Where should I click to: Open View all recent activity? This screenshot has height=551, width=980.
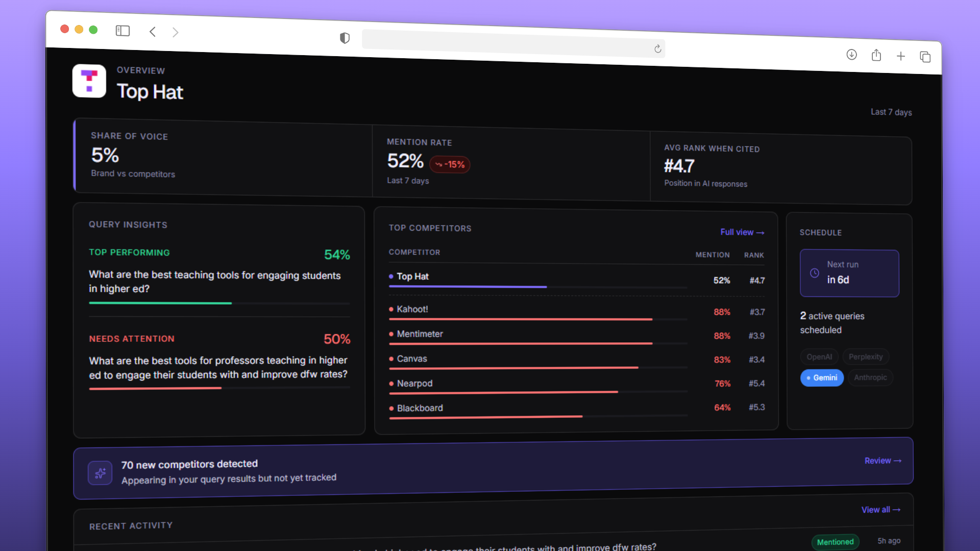(880, 510)
